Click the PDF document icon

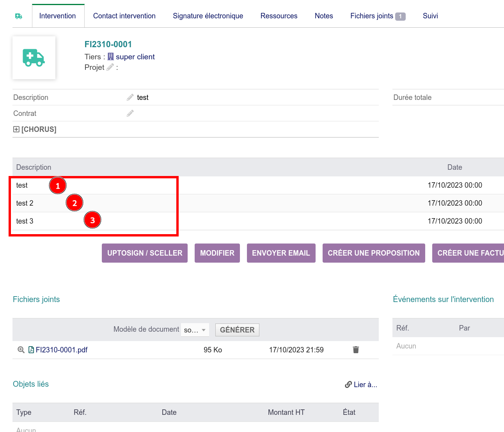point(31,350)
